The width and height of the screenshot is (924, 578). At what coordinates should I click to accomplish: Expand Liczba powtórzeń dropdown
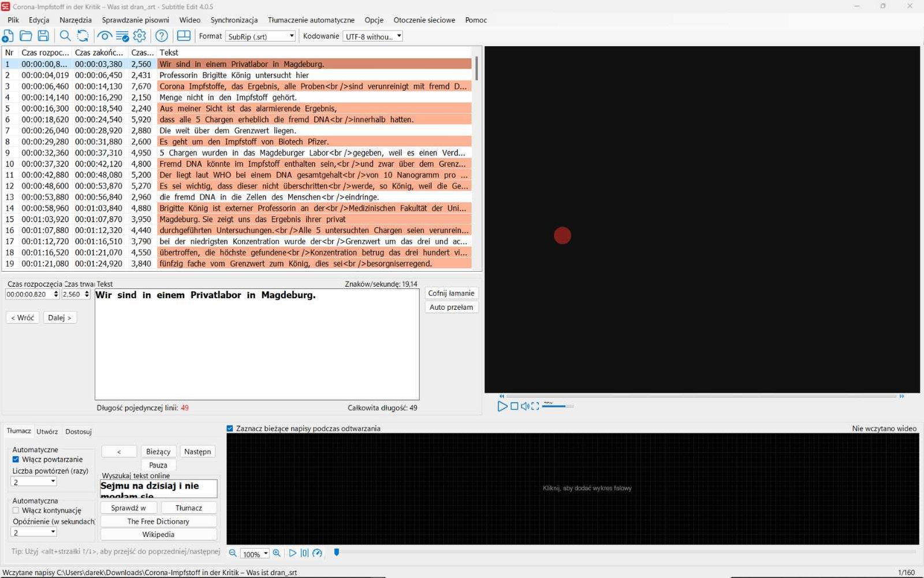[x=34, y=481]
